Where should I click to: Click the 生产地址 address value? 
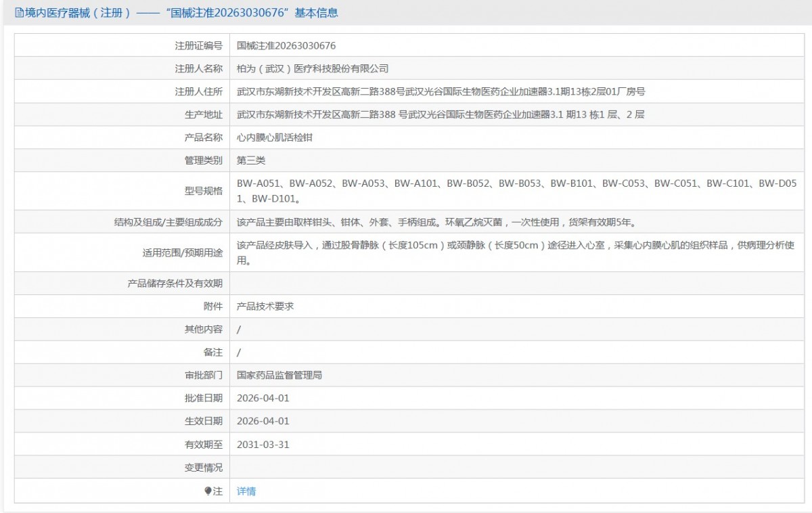tap(441, 115)
